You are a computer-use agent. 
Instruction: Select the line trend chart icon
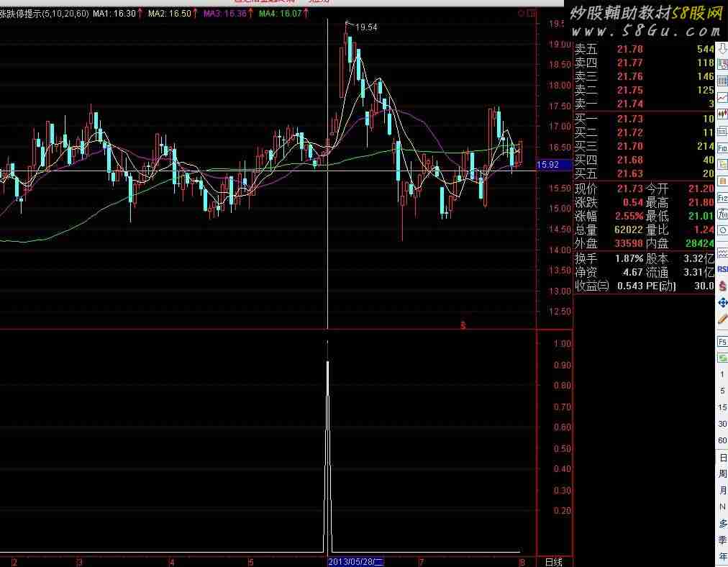click(x=722, y=99)
